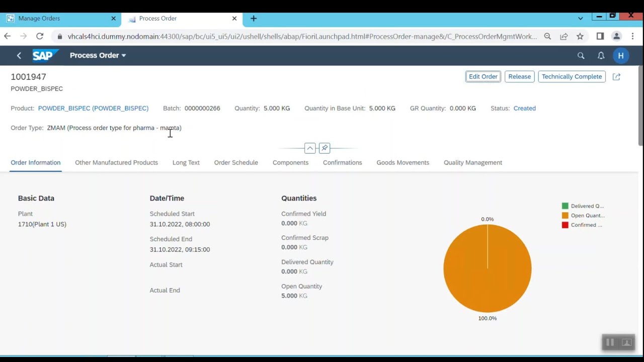The height and width of the screenshot is (362, 644).
Task: Click the browser share page icon
Action: click(563, 36)
